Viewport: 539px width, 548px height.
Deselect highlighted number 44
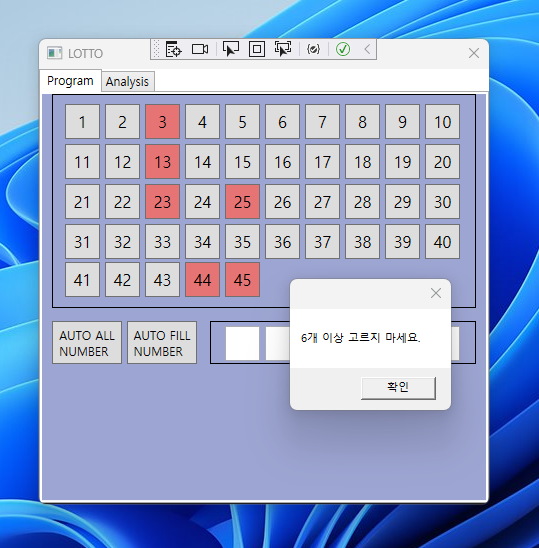[202, 280]
